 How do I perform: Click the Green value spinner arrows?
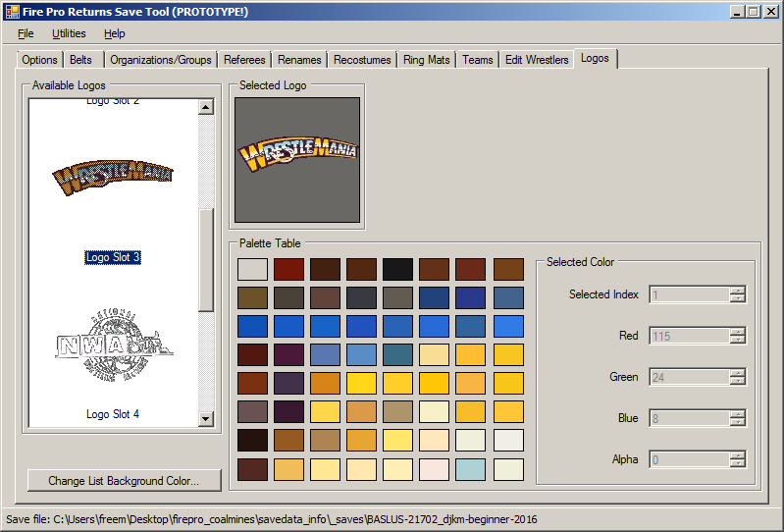(x=738, y=377)
